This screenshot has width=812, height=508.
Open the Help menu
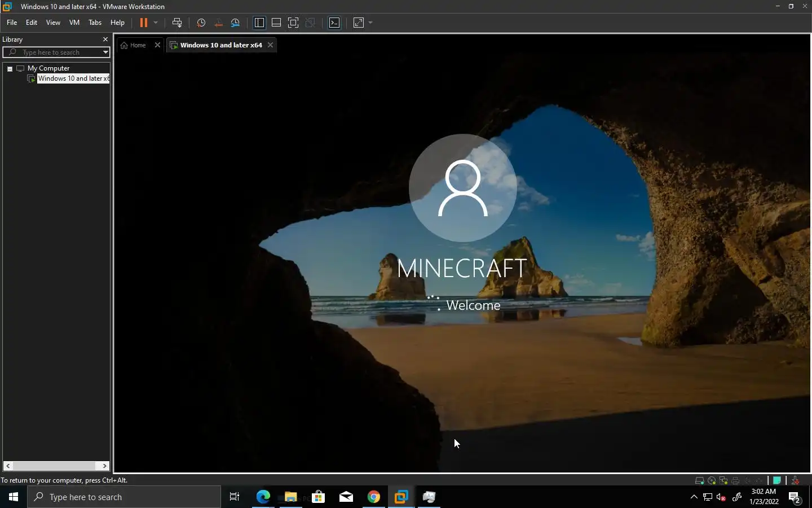point(117,23)
